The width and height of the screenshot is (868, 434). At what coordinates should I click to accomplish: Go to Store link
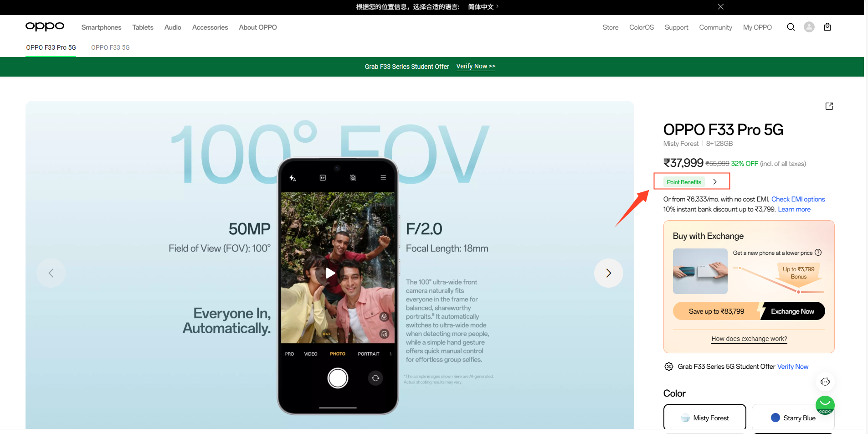tap(611, 27)
